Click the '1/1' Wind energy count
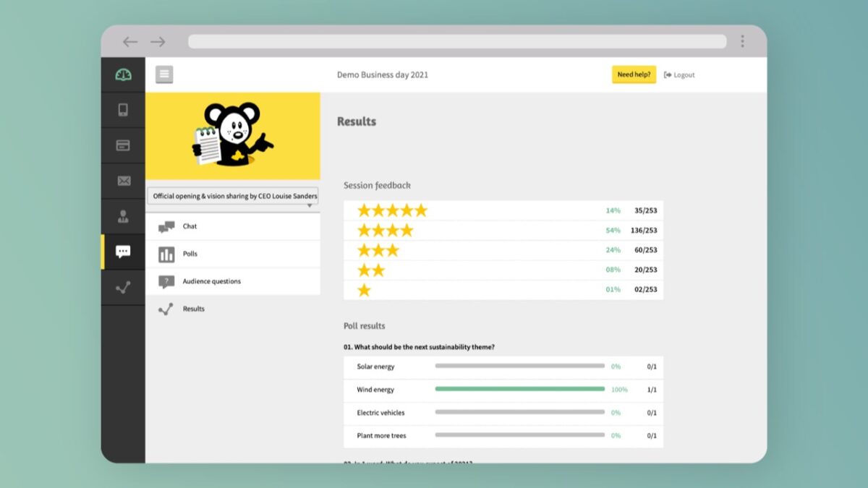 click(x=652, y=390)
